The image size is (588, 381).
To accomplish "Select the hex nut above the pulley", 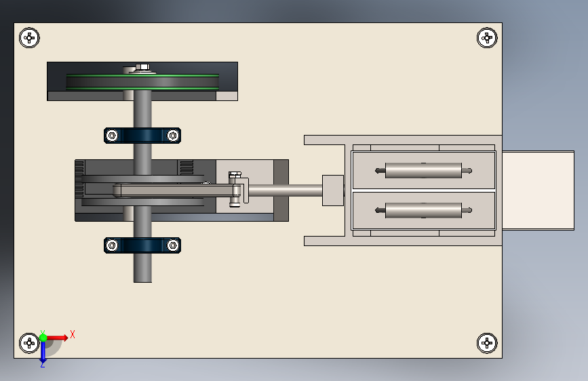I will point(142,67).
